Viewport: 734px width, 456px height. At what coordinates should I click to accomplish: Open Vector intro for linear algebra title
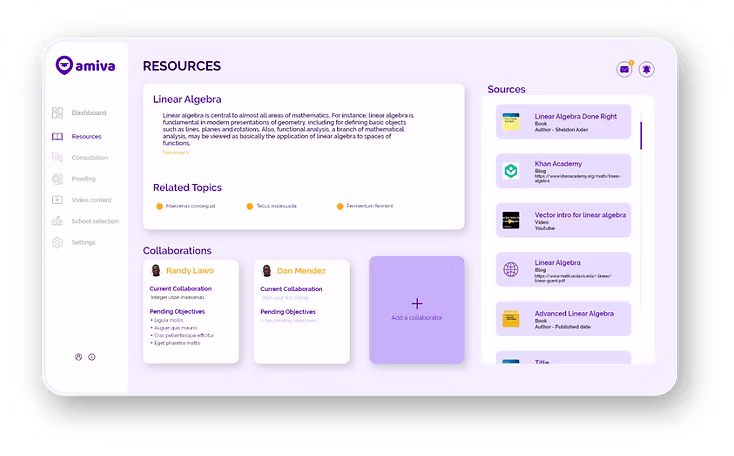[580, 215]
